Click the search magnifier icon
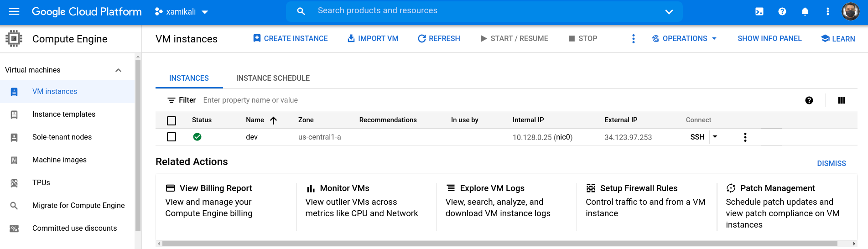 click(301, 11)
